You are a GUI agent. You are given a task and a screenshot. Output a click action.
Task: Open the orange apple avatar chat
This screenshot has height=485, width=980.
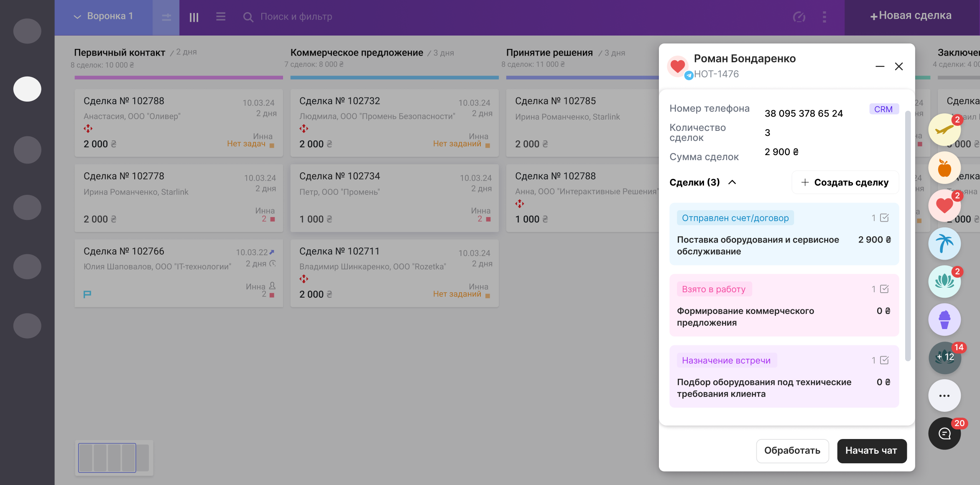coord(944,168)
